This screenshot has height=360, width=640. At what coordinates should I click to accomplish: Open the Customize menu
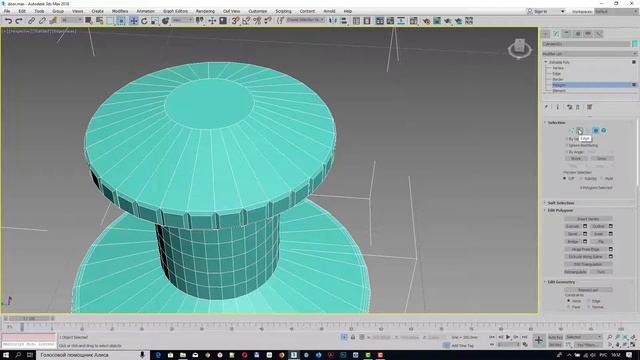tap(258, 11)
